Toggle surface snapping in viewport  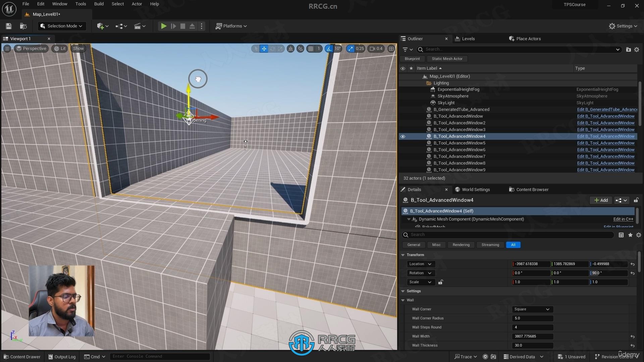301,49
